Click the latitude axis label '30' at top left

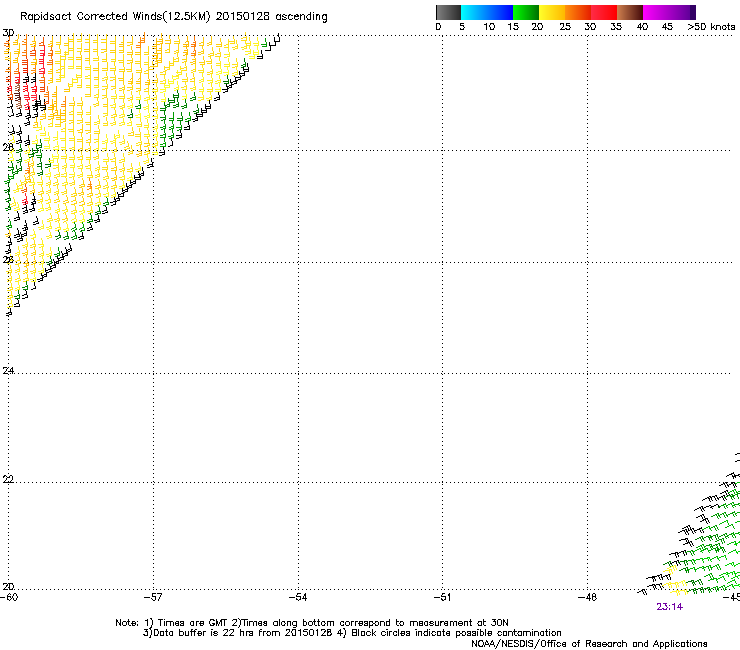pyautogui.click(x=8, y=33)
